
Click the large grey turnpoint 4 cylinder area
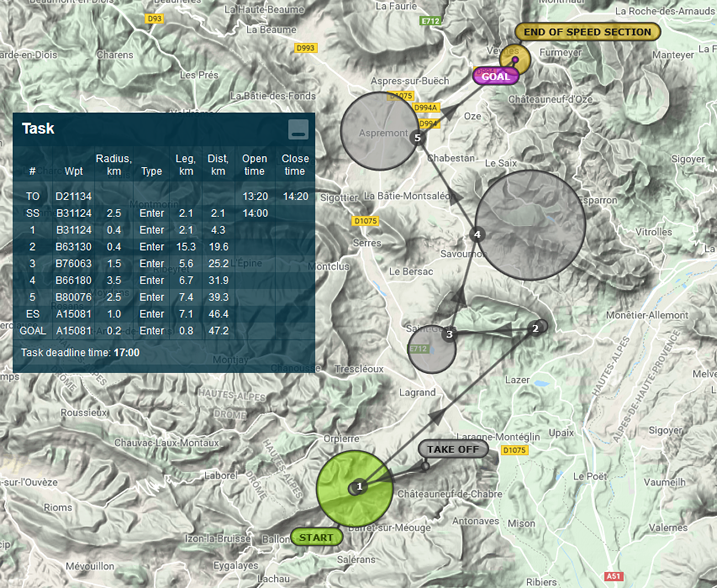[x=545, y=210]
